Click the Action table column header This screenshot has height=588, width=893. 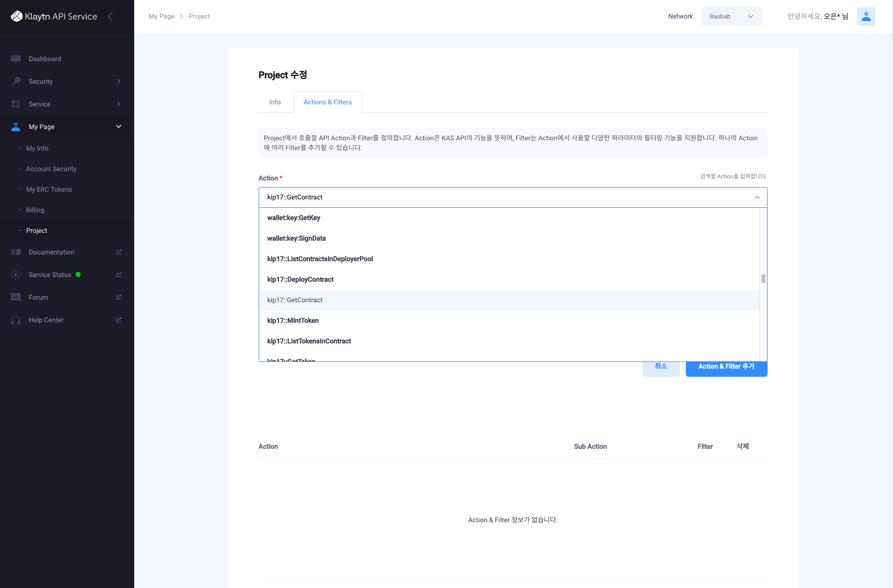pyautogui.click(x=268, y=447)
